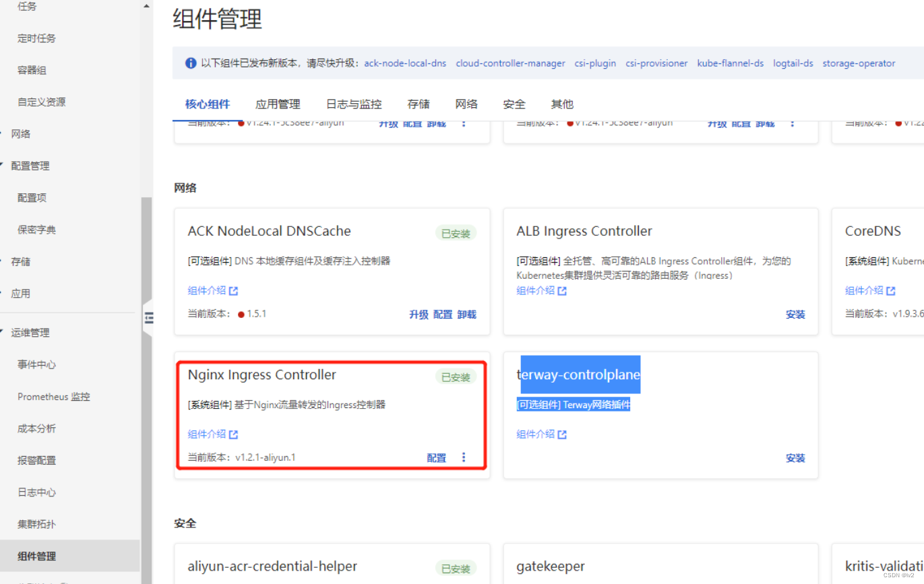Open 配置项 in sidebar
The height and width of the screenshot is (584, 924).
point(32,198)
